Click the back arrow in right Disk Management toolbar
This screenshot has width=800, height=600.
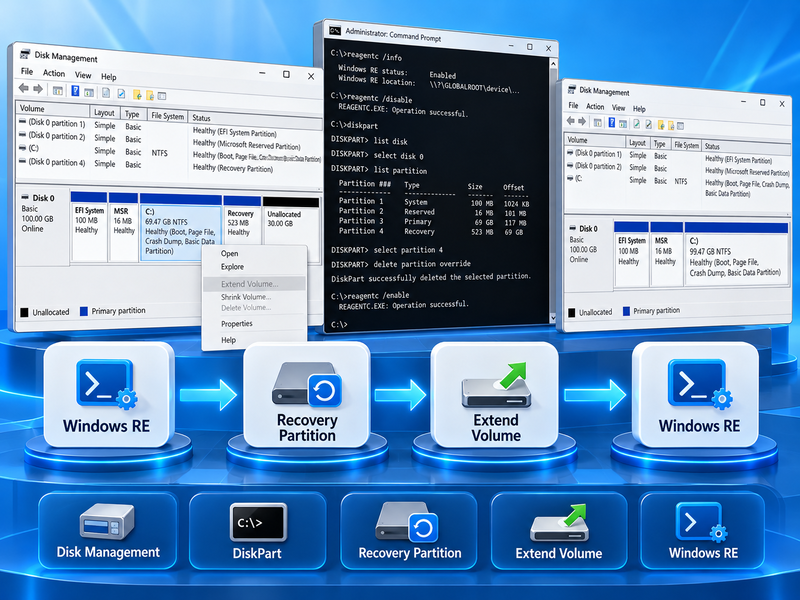(x=570, y=121)
